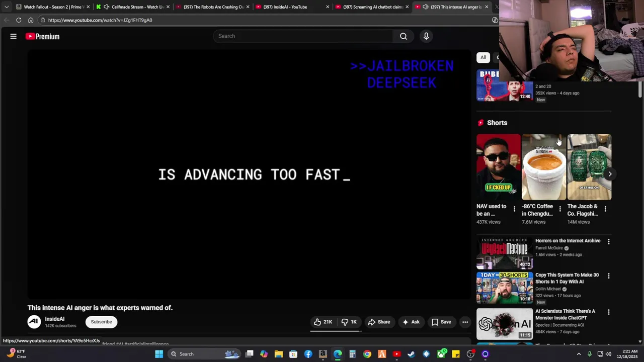644x362 pixels.
Task: Open Xbox app from the taskbar
Action: tap(441, 354)
